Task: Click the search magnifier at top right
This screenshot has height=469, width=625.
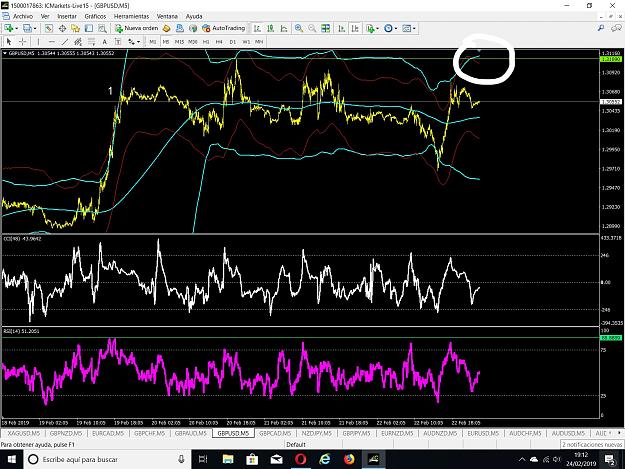Action: tap(601, 28)
